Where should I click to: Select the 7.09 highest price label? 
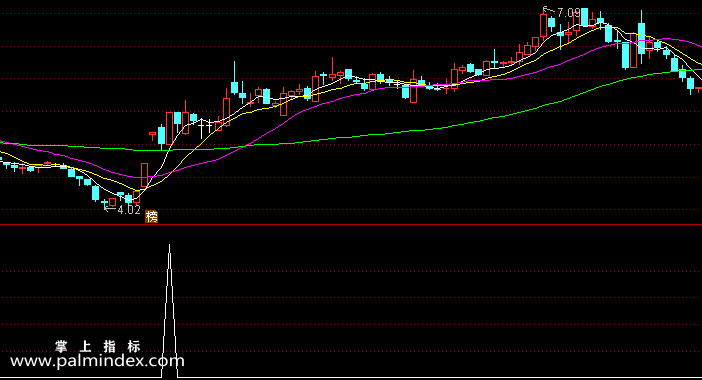[569, 13]
